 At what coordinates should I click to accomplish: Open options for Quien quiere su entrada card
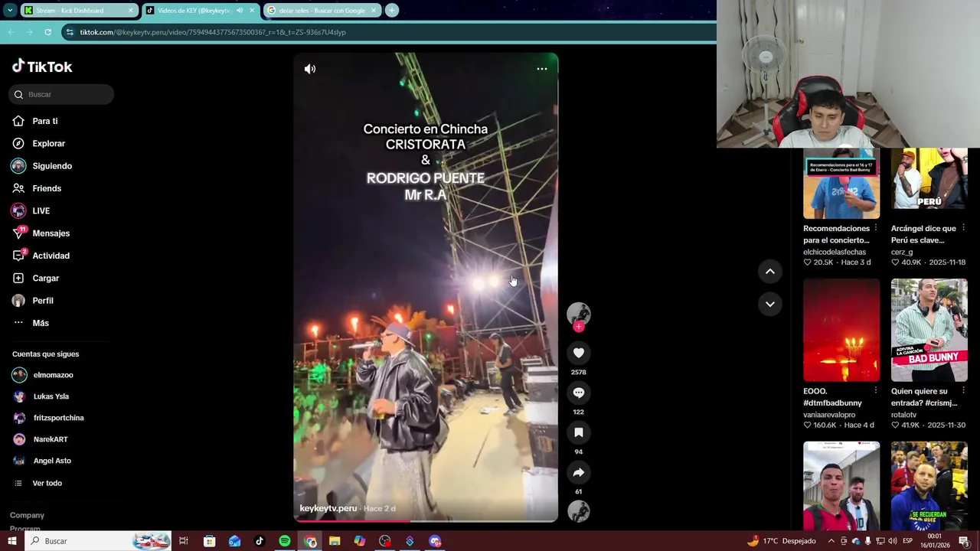[x=963, y=390]
